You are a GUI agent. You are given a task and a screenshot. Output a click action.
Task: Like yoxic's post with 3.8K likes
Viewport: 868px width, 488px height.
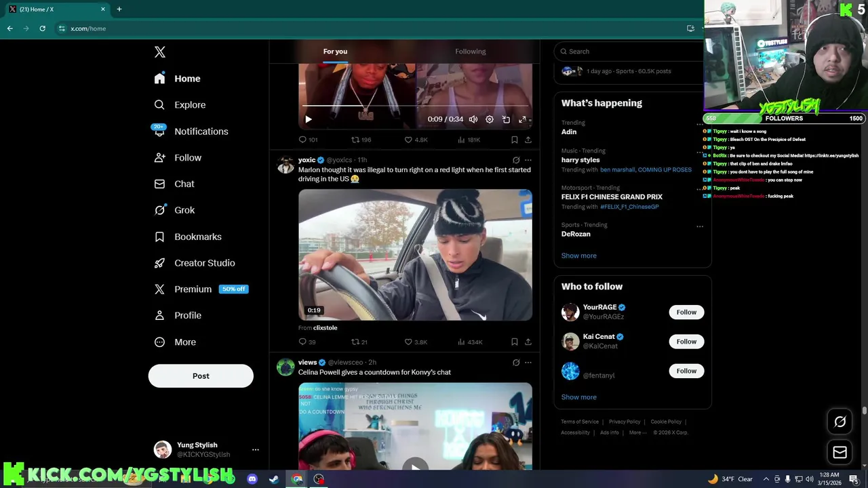pos(416,342)
